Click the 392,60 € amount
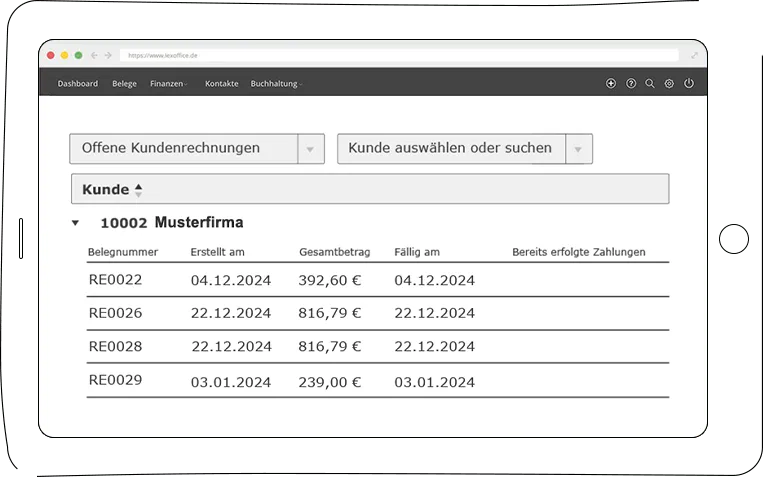Screen dimensions: 763x477 click(x=330, y=280)
